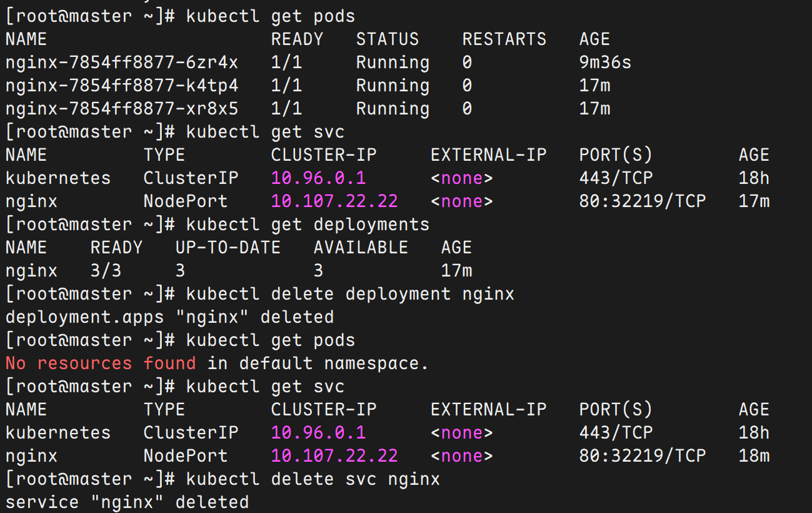Image resolution: width=812 pixels, height=513 pixels.
Task: Click the first 10.107.22.22 cluster IP
Action: click(334, 201)
